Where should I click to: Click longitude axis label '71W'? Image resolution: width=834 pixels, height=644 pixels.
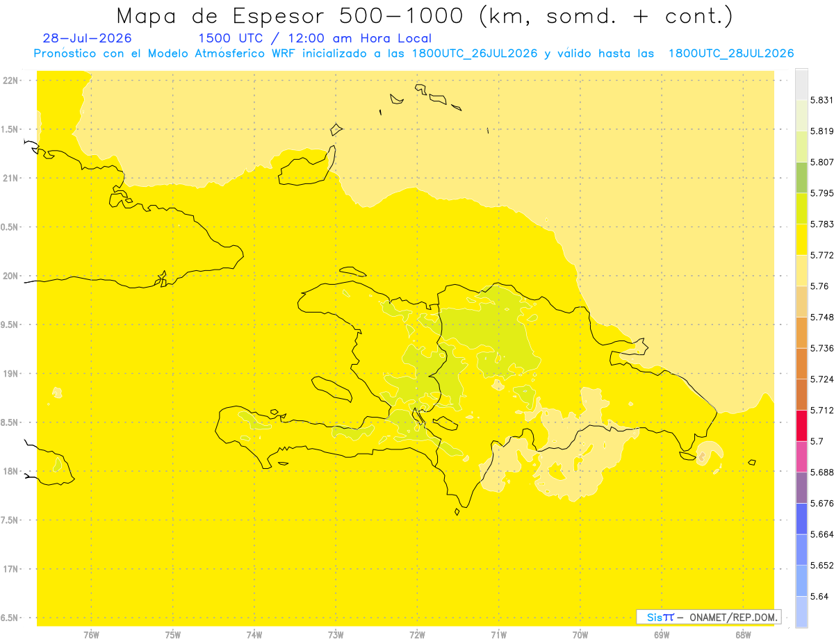point(498,634)
